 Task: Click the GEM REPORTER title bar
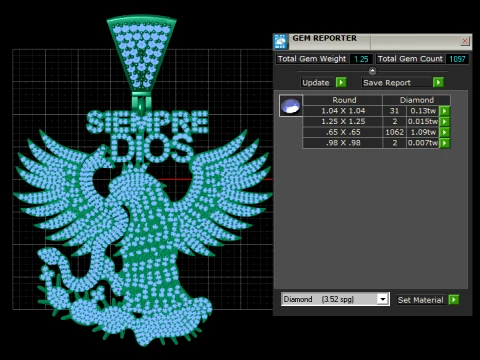click(x=373, y=41)
